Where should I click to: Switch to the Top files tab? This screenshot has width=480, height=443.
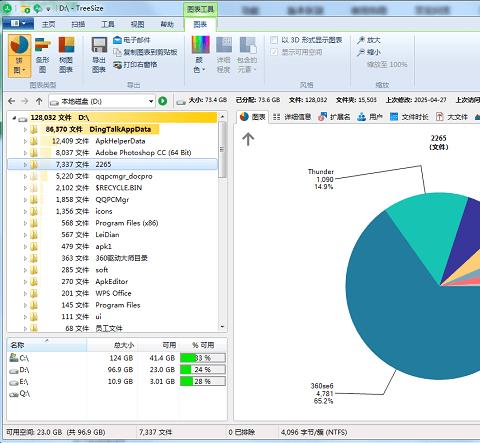tap(452, 117)
